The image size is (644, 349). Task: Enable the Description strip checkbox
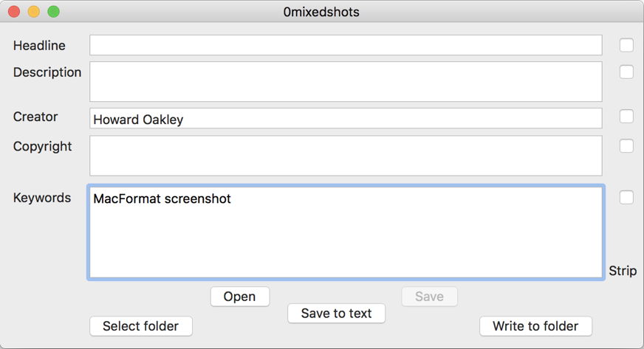626,72
